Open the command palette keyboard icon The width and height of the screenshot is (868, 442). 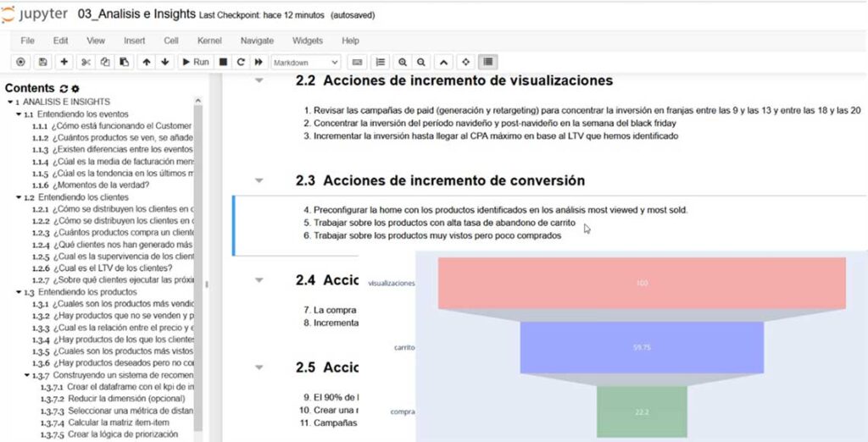[x=357, y=62]
